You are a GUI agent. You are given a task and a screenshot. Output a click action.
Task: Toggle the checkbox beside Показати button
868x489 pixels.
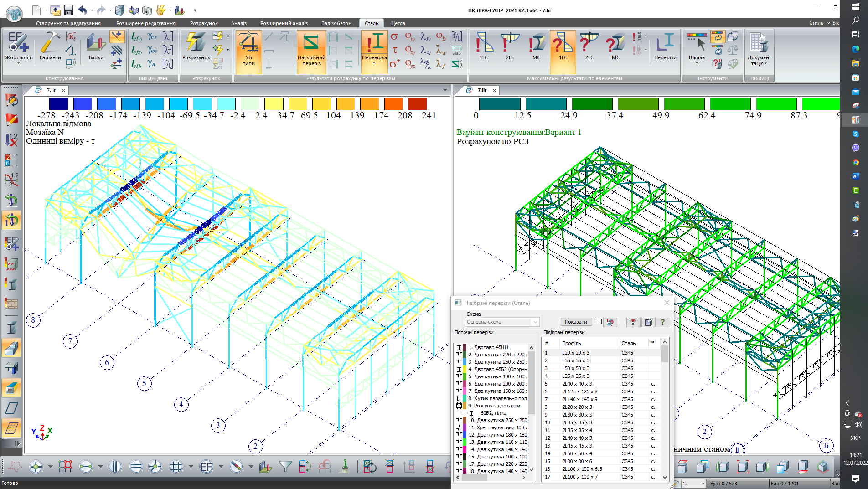tap(599, 322)
